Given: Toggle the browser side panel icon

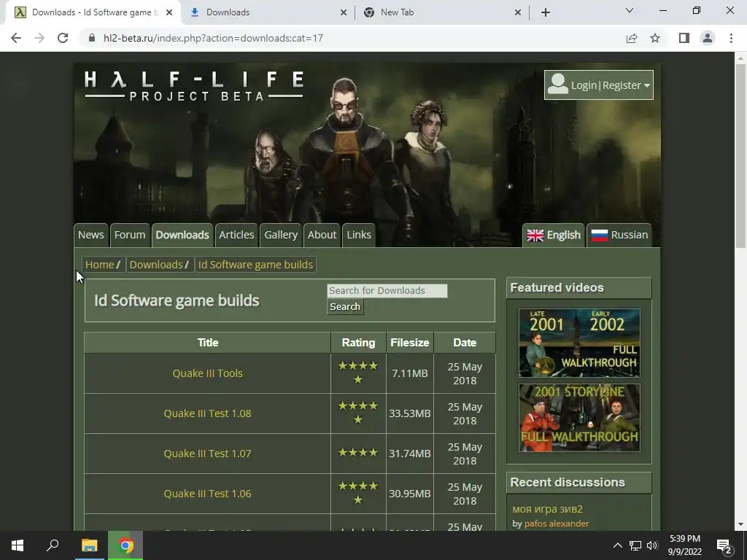Looking at the screenshot, I should (x=684, y=38).
